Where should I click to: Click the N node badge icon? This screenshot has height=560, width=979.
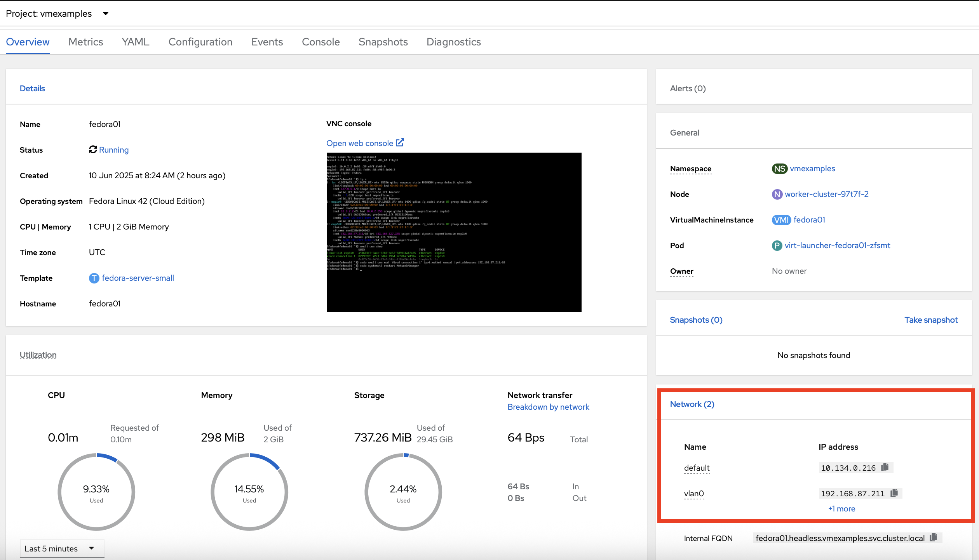point(777,194)
